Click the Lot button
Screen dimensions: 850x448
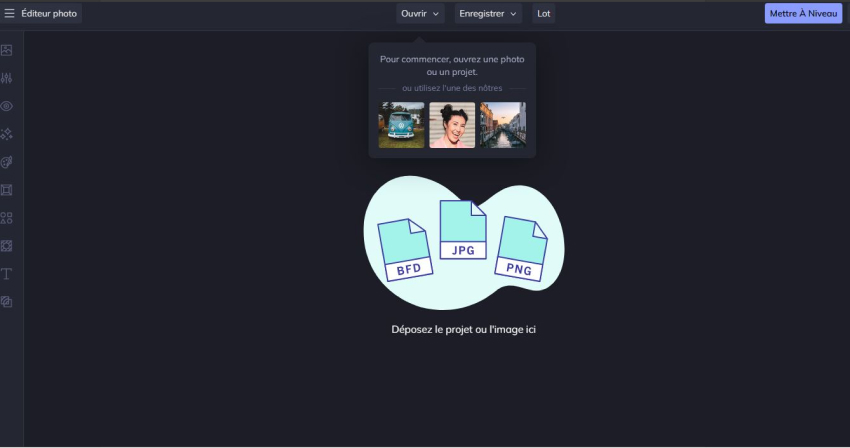[544, 14]
